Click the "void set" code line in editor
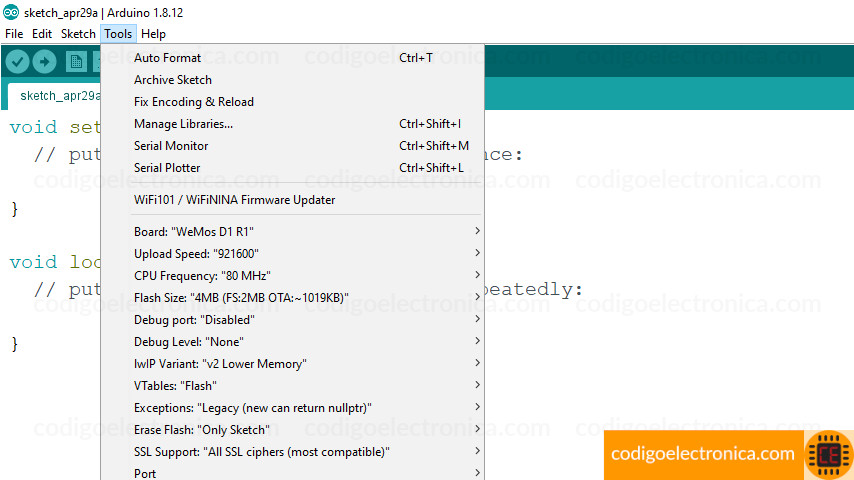Viewport: 854px width, 480px height. (54, 127)
